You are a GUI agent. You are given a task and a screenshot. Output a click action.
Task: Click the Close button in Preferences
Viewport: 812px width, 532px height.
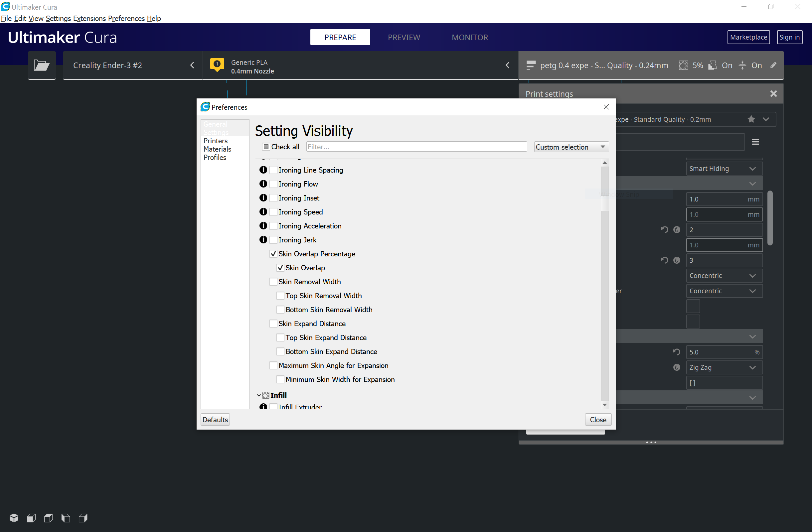[598, 420]
